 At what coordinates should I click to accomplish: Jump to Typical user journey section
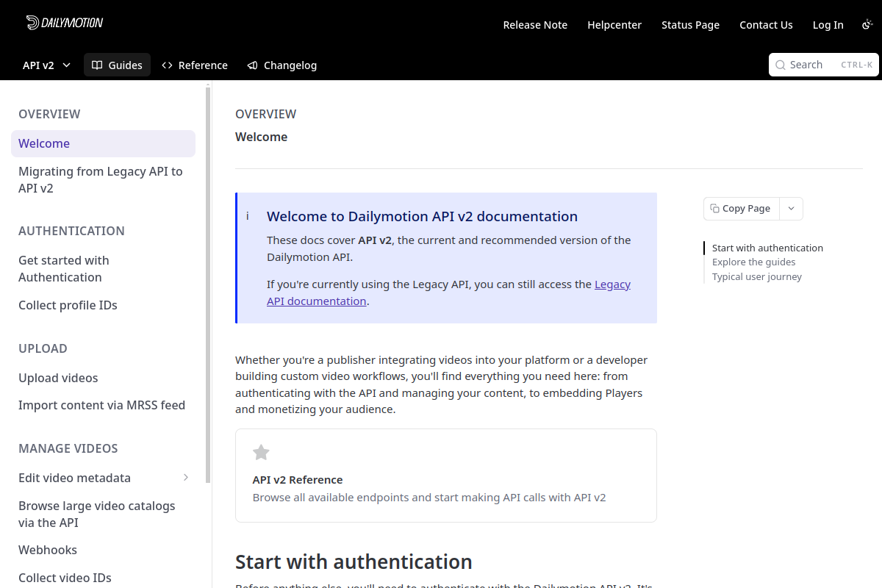click(757, 277)
